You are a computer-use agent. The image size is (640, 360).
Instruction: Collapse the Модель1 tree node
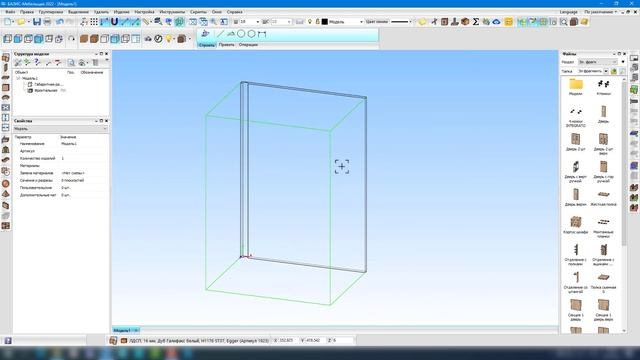[18, 78]
